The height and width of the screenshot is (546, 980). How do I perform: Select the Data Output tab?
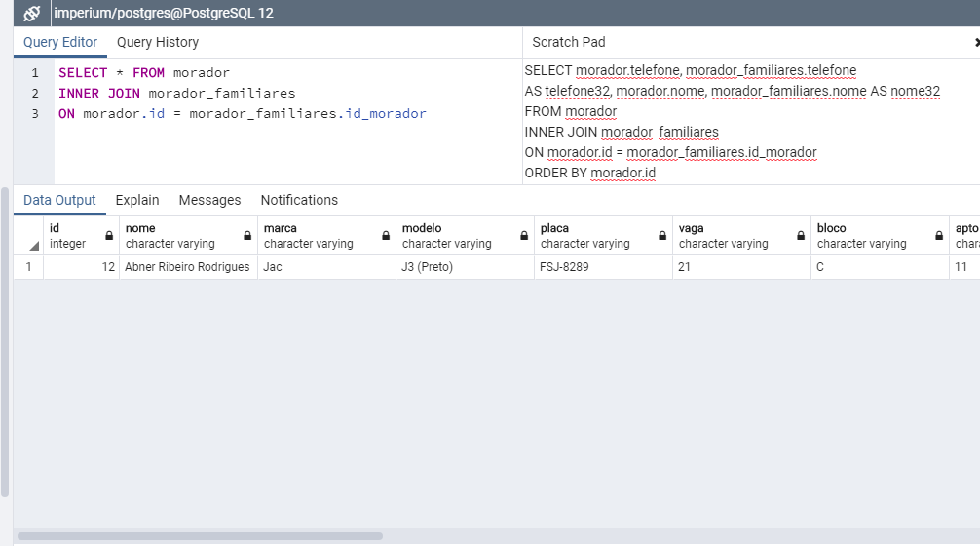coord(59,200)
